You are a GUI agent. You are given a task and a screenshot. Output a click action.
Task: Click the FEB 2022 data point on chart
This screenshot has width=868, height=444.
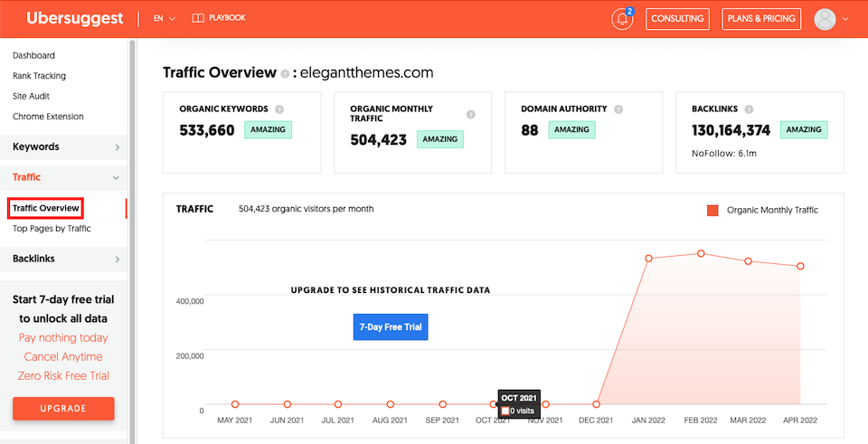[x=701, y=253]
